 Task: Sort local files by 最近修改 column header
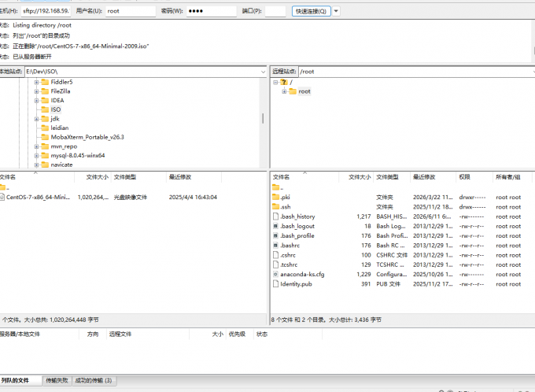(194, 177)
